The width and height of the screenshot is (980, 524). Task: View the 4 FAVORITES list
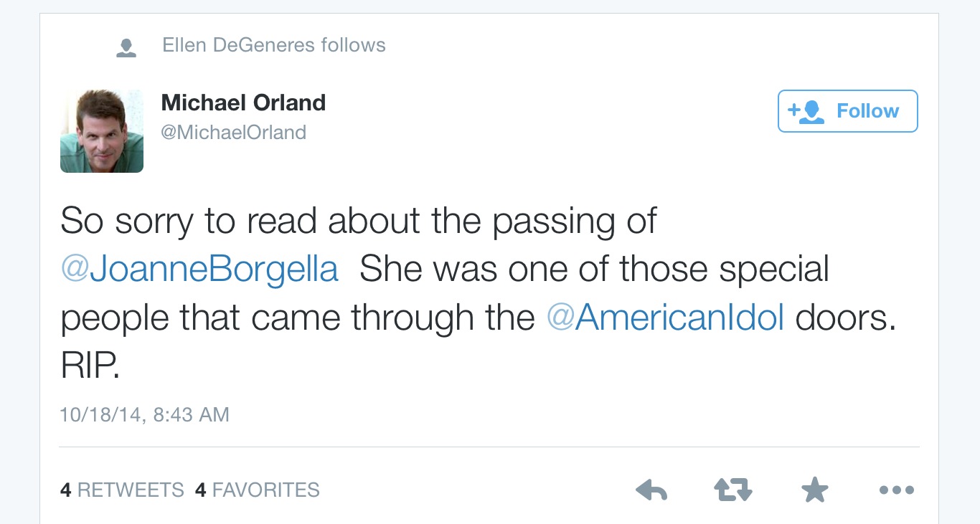click(x=258, y=490)
